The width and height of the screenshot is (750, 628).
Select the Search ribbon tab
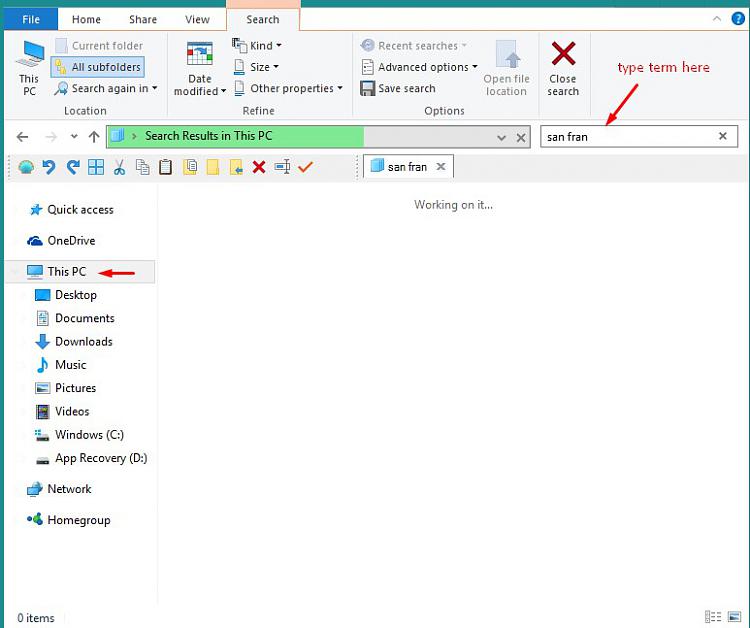(263, 20)
